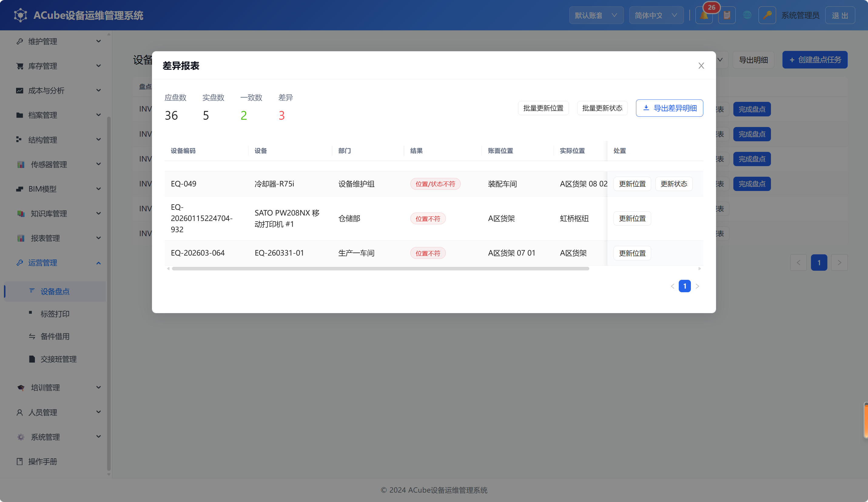Click the dialog table horizontal scrollbar
The height and width of the screenshot is (502, 868).
coord(380,269)
